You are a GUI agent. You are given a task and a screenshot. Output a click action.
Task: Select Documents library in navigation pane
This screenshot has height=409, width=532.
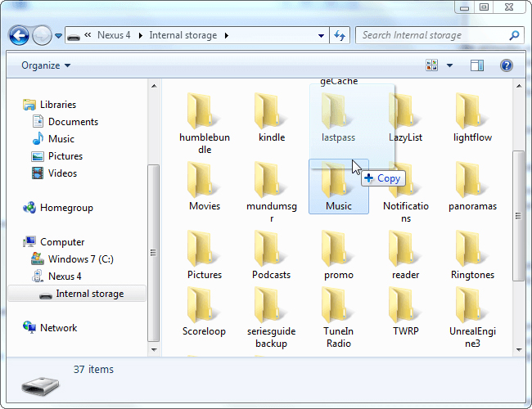point(73,122)
